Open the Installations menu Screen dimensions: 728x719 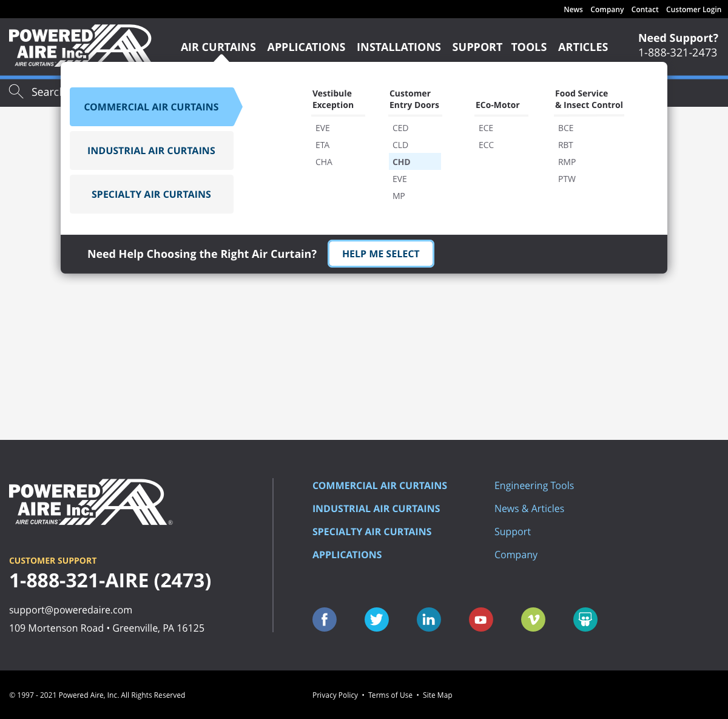pyautogui.click(x=399, y=47)
